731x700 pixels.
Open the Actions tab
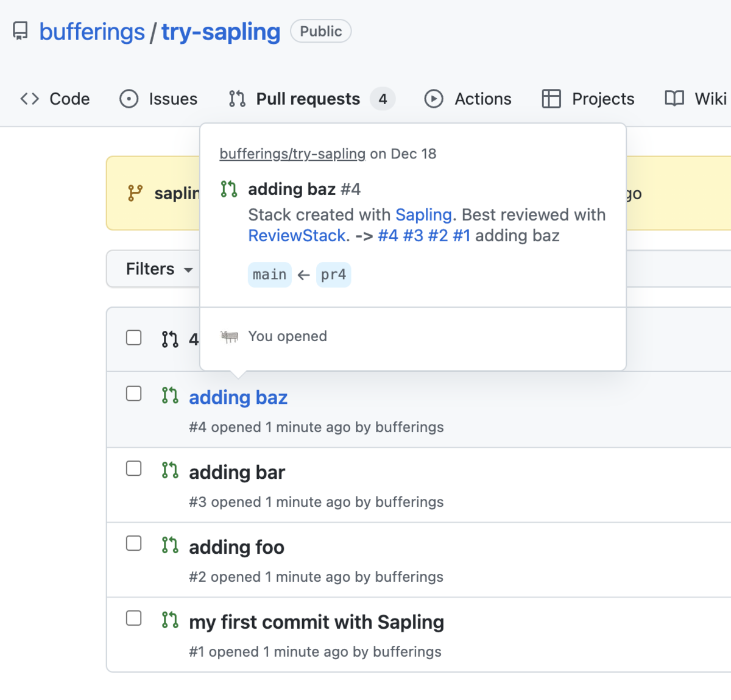(468, 99)
